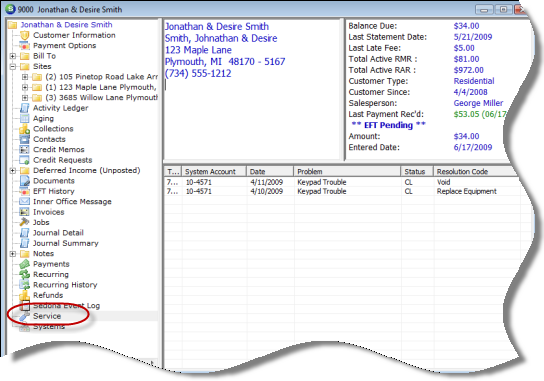Click the Jobs hammer icon
Screen dimensions: 544x381
coord(24,222)
